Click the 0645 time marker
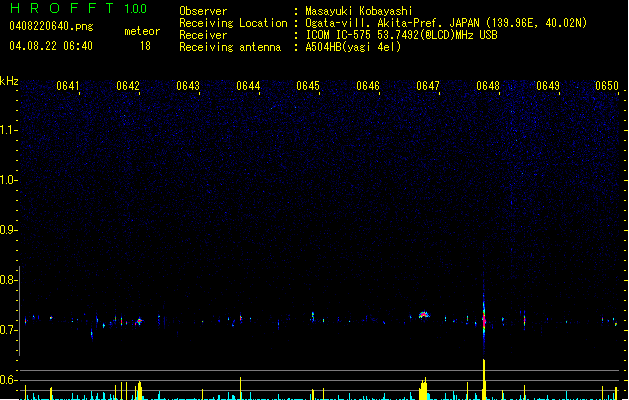 pyautogui.click(x=308, y=86)
